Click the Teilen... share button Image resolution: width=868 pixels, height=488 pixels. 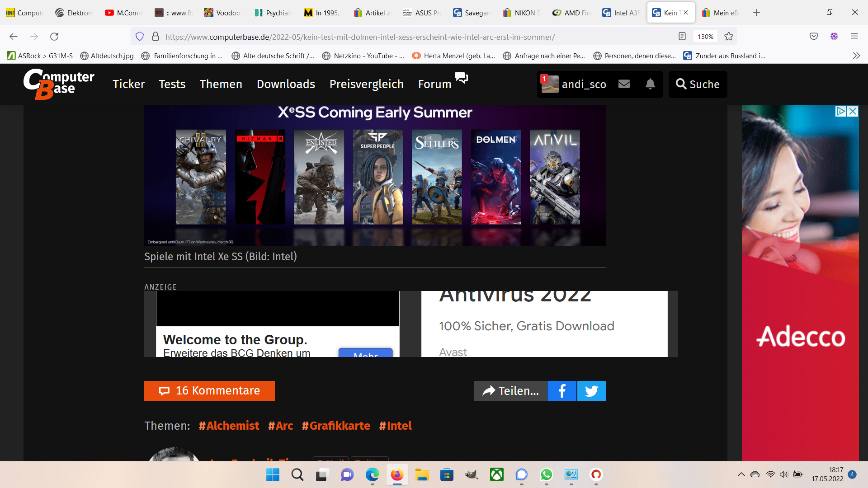510,391
